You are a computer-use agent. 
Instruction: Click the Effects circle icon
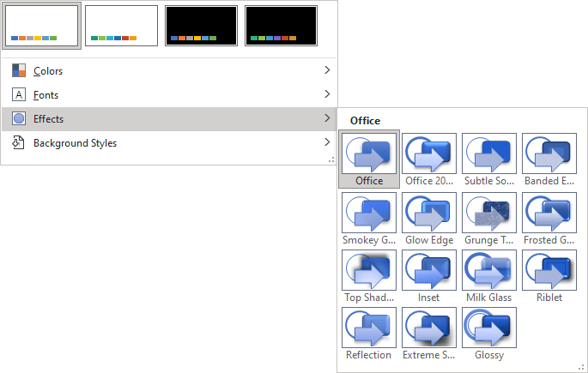[19, 118]
